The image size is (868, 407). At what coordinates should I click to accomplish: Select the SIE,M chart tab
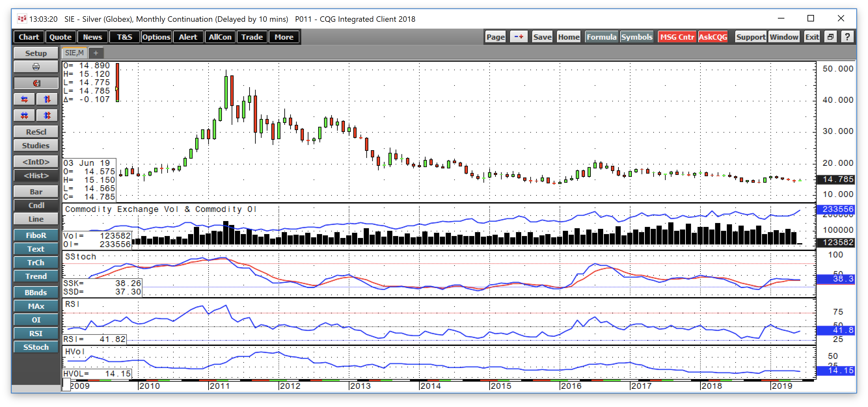[75, 53]
